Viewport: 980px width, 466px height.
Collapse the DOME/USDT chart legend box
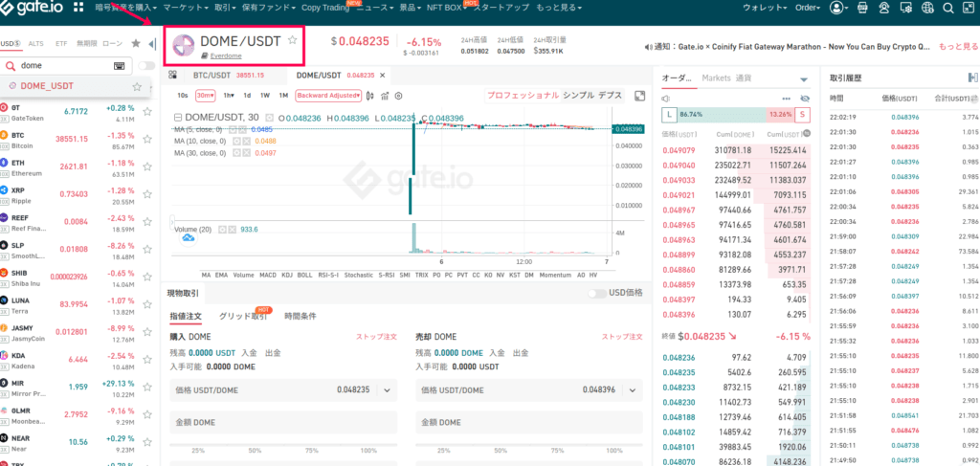point(177,118)
